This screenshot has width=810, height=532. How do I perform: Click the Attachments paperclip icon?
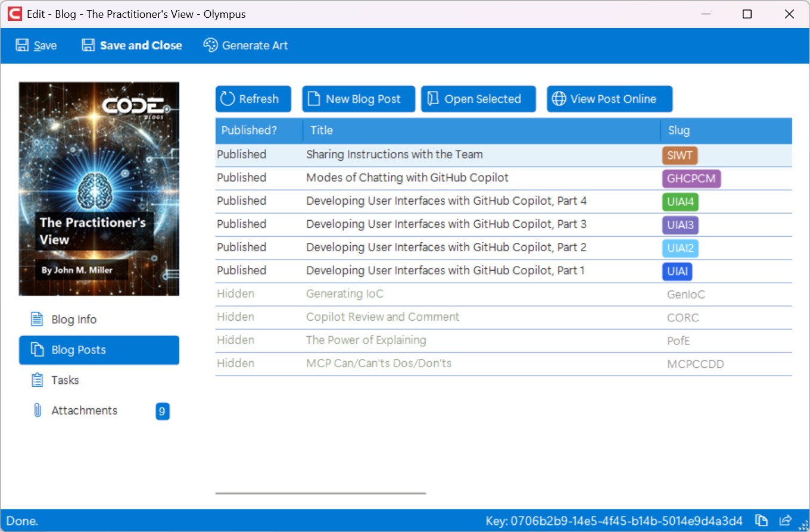point(37,411)
